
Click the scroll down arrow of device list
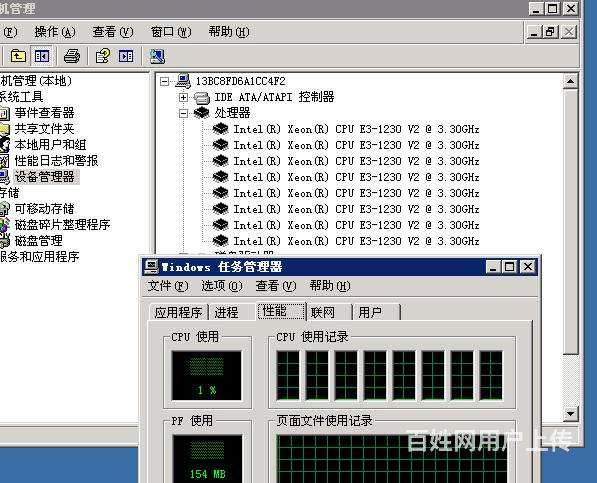click(570, 413)
